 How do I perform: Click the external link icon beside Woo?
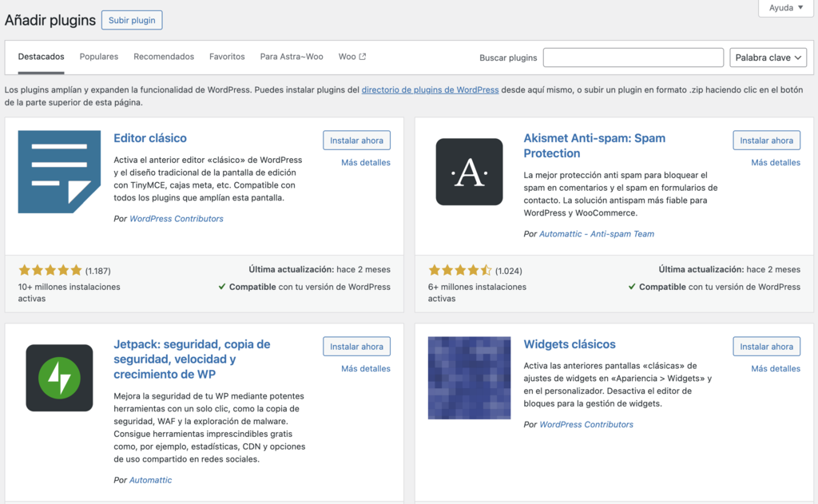point(363,56)
